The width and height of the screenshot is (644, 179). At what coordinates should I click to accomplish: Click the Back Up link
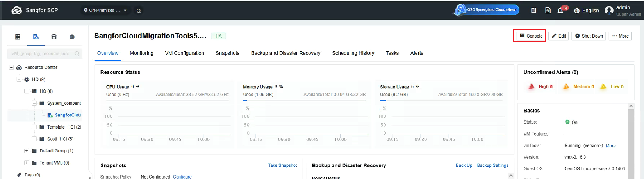(x=464, y=165)
